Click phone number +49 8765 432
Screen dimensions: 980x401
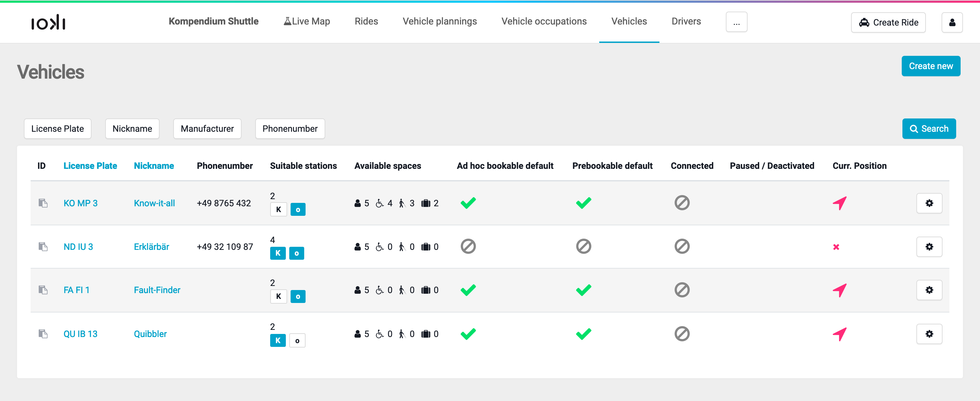(x=224, y=203)
